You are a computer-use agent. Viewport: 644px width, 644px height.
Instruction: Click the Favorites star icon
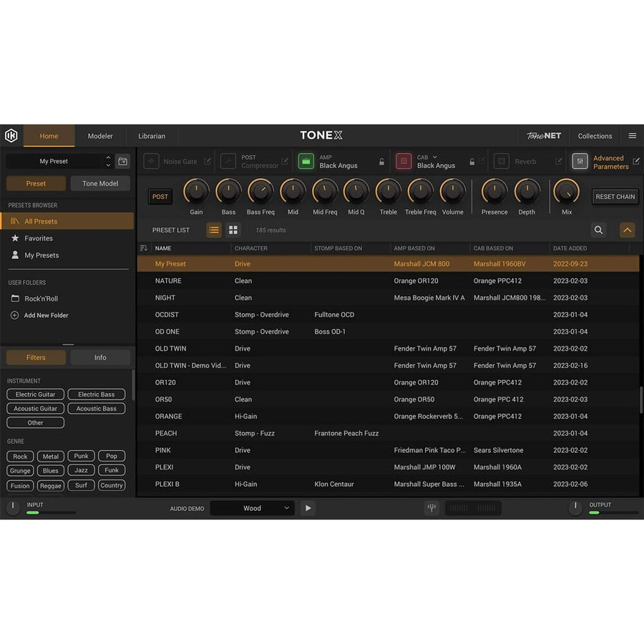(x=15, y=238)
